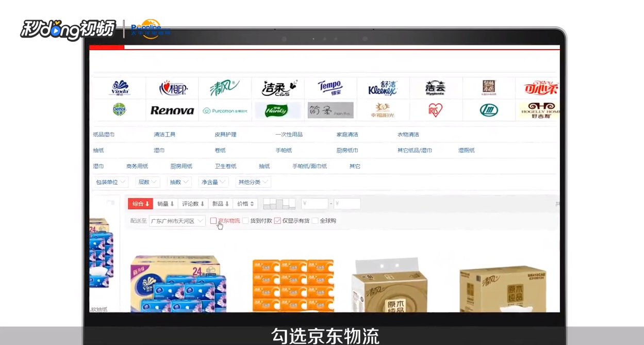Select the Dettol brand logo
644x345 pixels.
point(120,110)
